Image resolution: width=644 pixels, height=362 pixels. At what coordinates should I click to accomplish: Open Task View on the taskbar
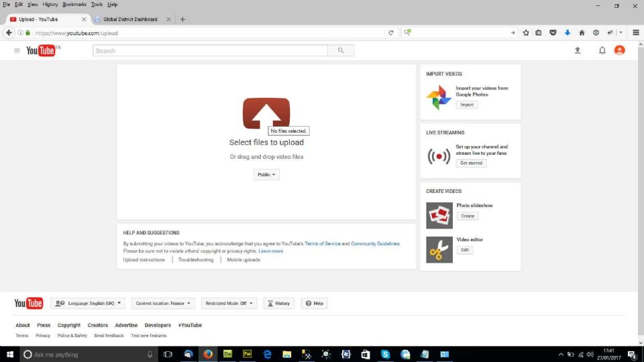[168, 354]
